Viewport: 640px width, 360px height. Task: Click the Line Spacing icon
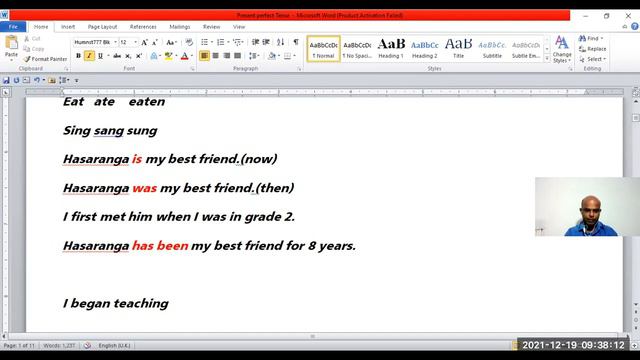click(x=253, y=56)
